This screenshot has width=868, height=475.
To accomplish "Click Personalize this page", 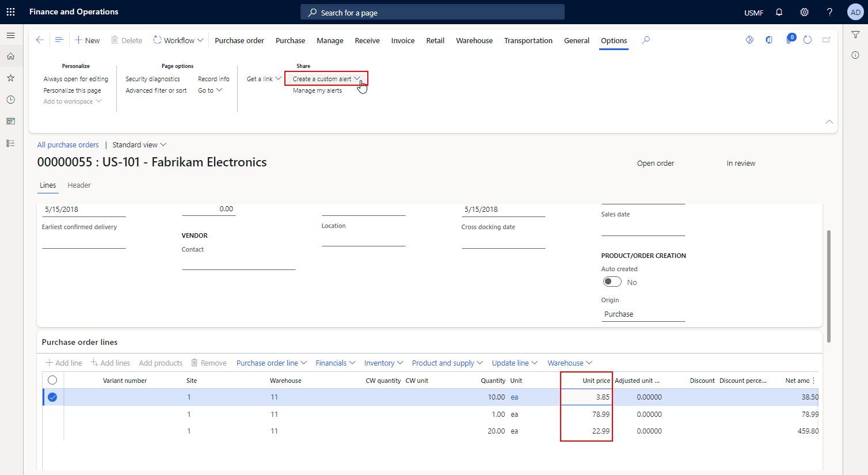I will click(x=73, y=90).
